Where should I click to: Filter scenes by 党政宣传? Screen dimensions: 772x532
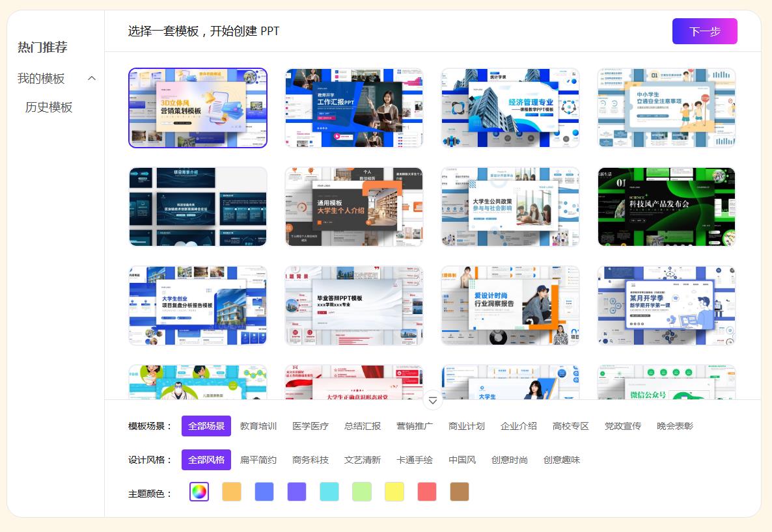coord(623,426)
